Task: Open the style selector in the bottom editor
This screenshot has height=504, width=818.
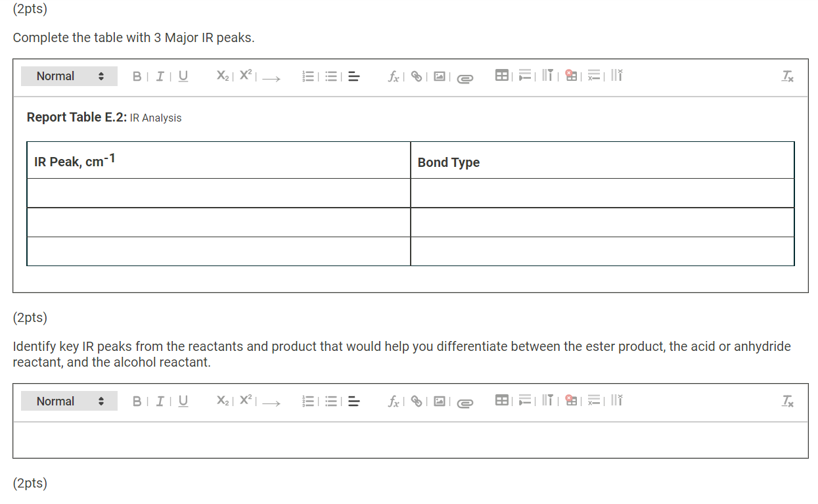Action: click(69, 401)
